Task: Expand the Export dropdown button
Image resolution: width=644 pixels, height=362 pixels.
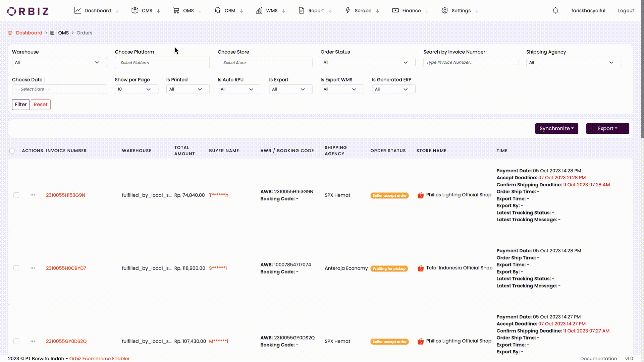Action: tap(607, 128)
